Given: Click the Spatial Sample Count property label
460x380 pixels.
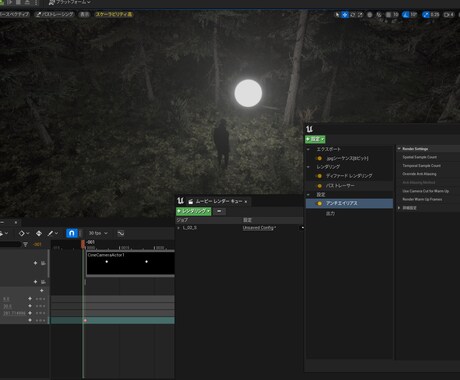Looking at the screenshot, I should 419,157.
